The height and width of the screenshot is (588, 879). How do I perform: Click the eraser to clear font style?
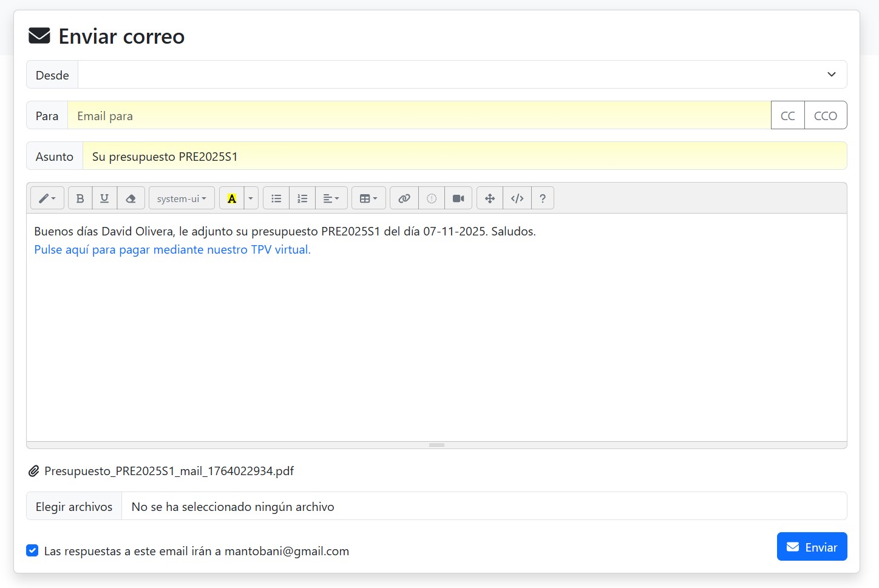(131, 198)
